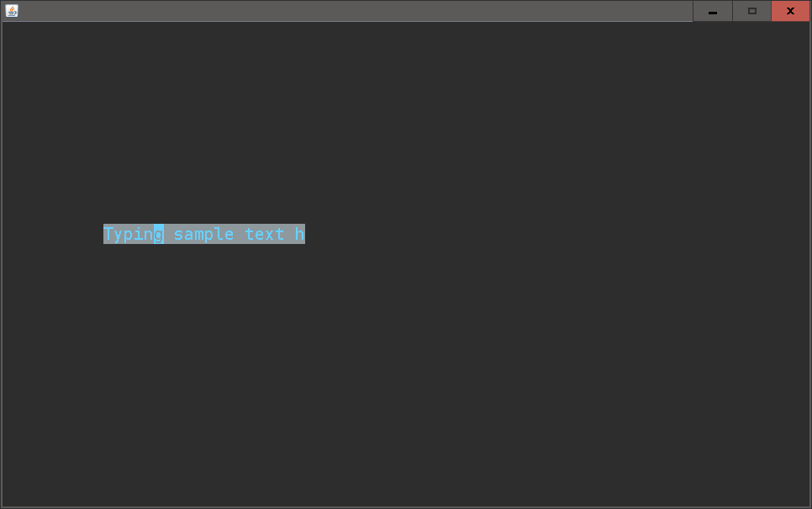Click the trailing letter 'h' at line end
The width and height of the screenshot is (812, 509).
(300, 234)
